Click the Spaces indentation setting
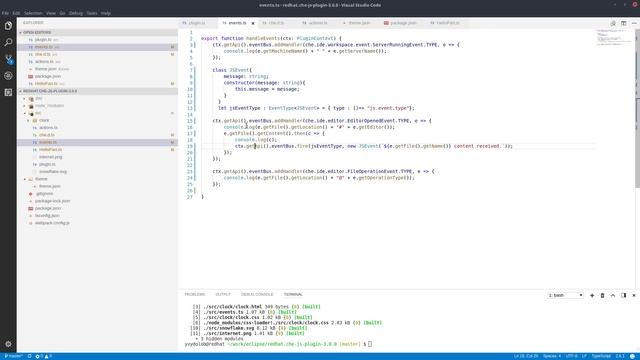Screen dimensions: 640x360 pos(552,356)
